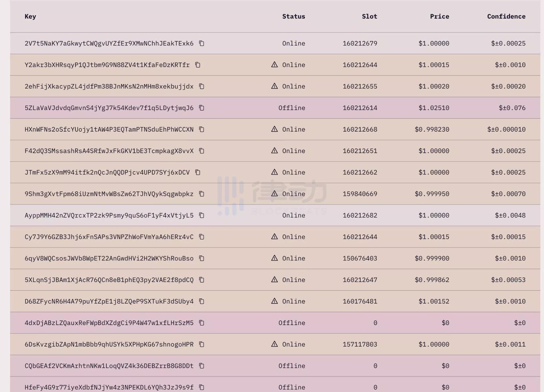Click the Confidence column header

506,16
